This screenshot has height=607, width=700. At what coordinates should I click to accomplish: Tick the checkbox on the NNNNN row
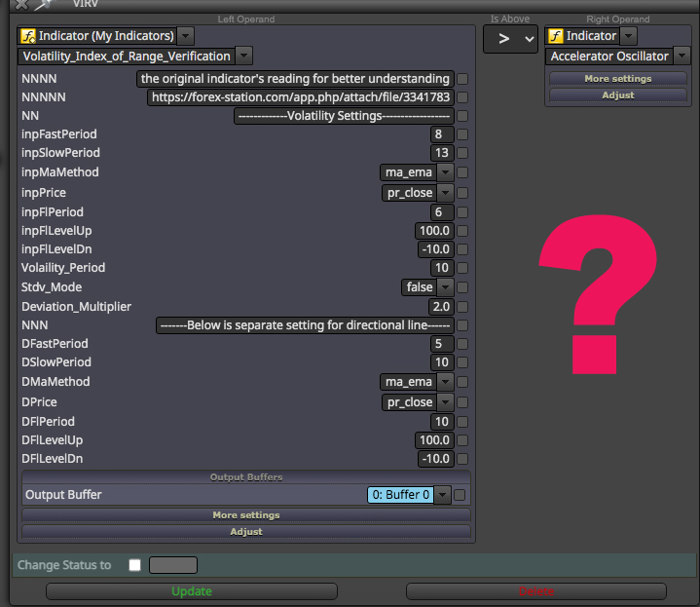(x=462, y=97)
